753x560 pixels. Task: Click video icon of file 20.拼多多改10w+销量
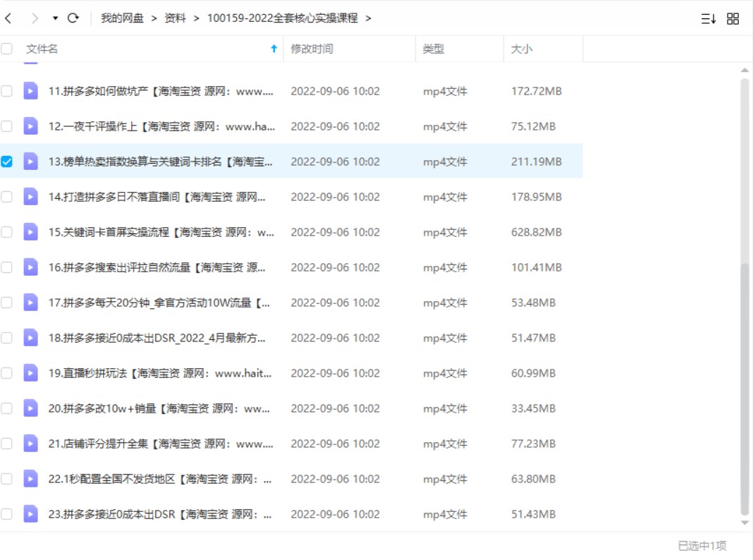[31, 408]
